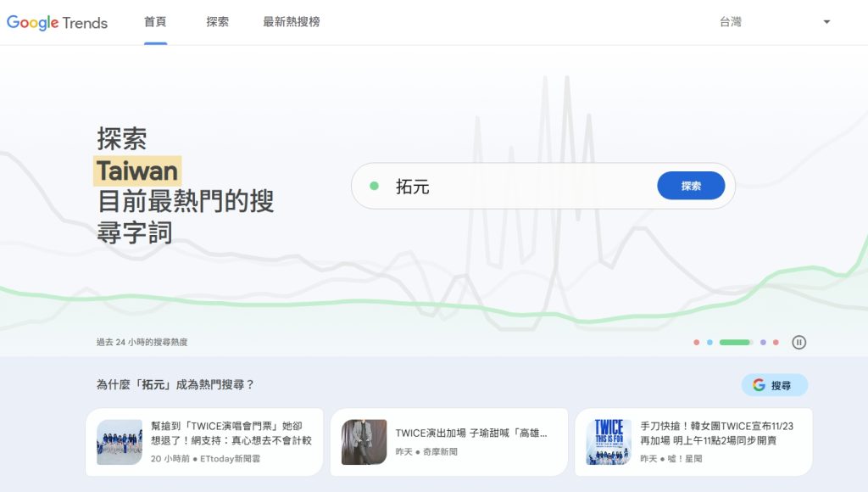Click the green dot beside 拓元
Image resolution: width=868 pixels, height=492 pixels.
374,186
